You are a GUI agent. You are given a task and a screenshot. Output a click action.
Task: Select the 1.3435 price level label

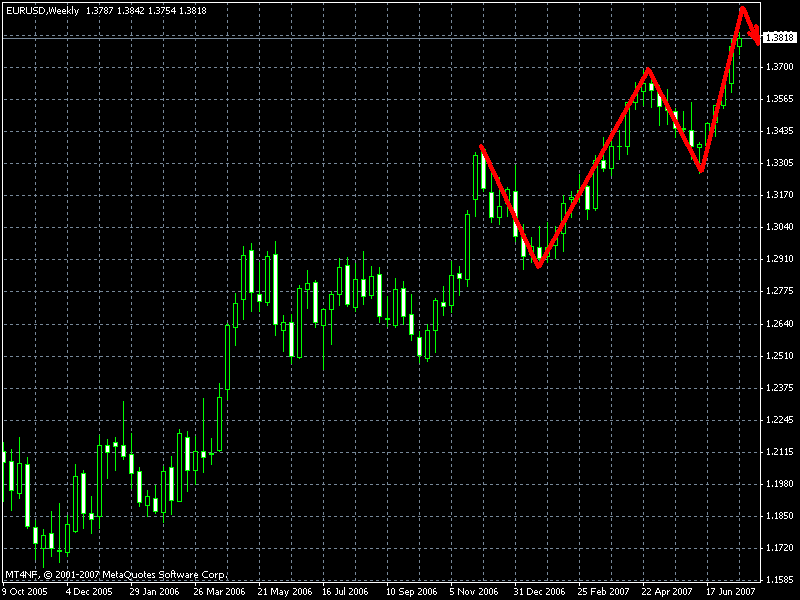click(780, 131)
